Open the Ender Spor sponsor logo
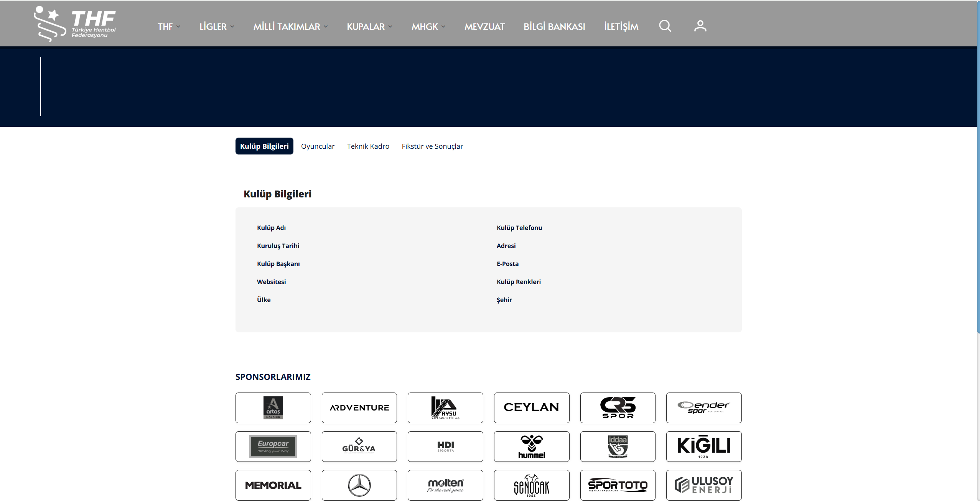 [x=704, y=407]
